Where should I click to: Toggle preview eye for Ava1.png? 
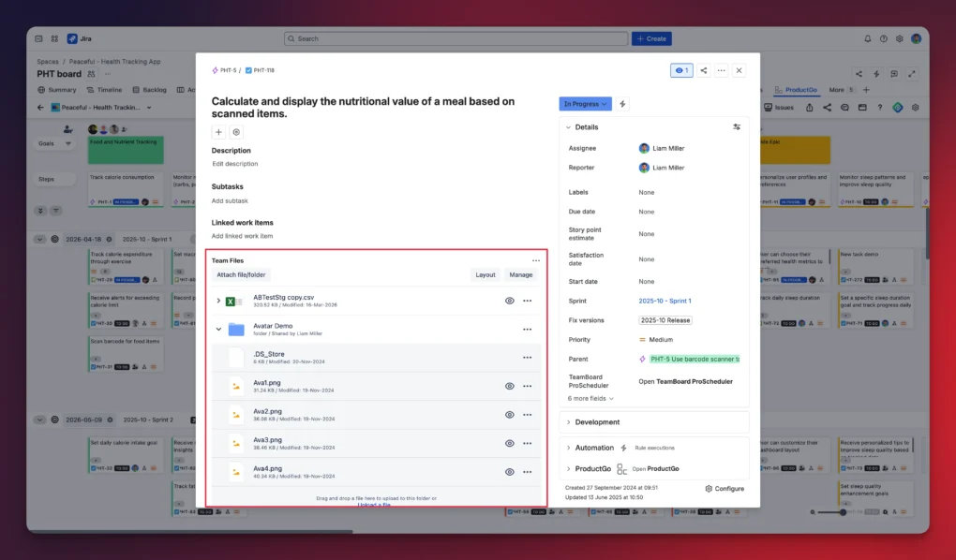tap(510, 387)
